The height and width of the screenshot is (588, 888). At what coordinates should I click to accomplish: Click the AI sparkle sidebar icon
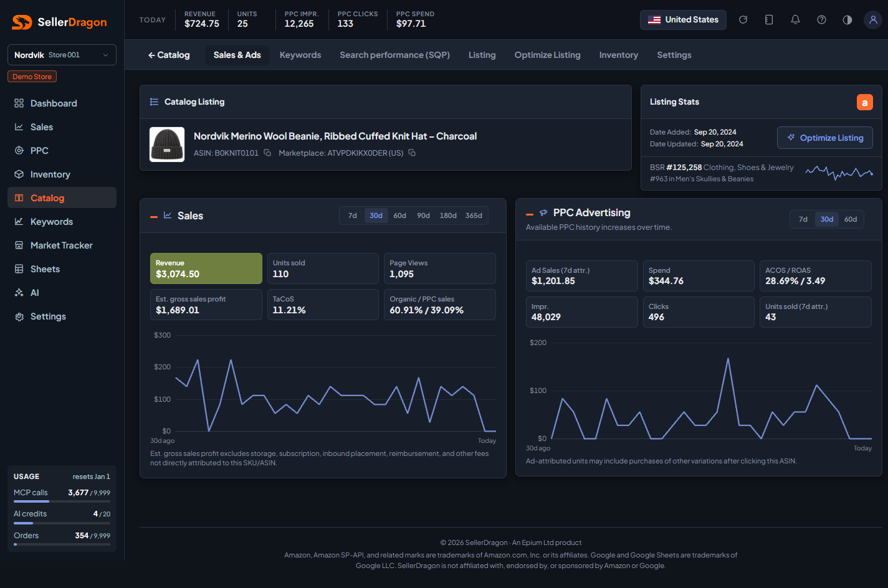coord(19,293)
